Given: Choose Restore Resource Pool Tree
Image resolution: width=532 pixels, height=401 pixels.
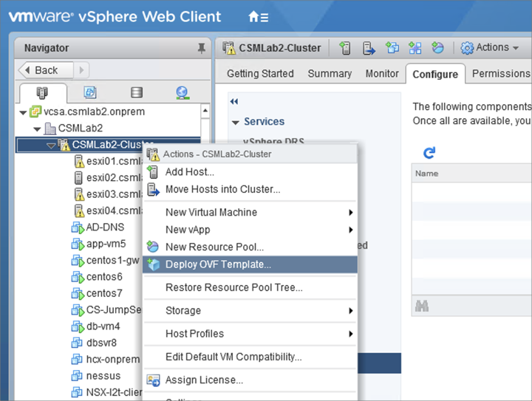Looking at the screenshot, I should 250,287.
